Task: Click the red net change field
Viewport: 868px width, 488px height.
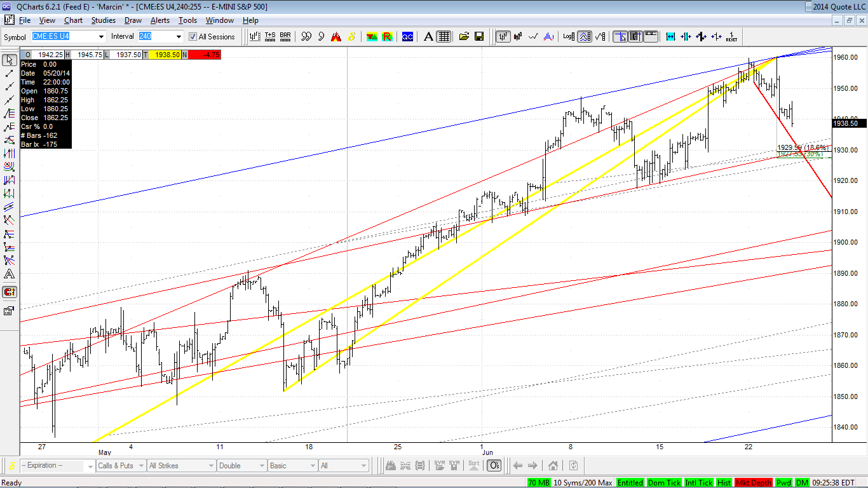Action: click(205, 55)
